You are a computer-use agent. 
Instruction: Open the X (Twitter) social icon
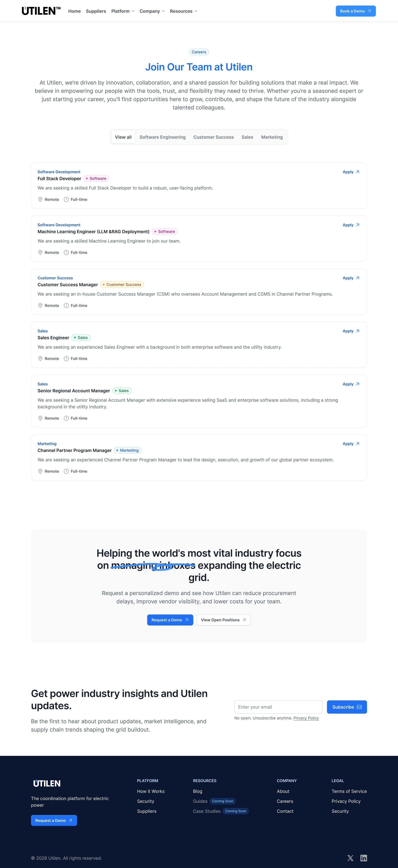pos(350,858)
